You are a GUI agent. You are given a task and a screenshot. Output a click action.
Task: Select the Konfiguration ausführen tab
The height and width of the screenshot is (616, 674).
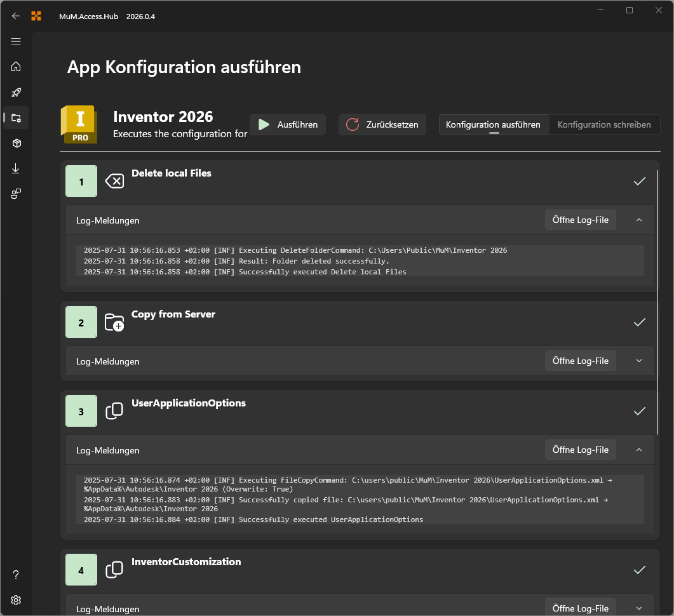[x=494, y=124]
